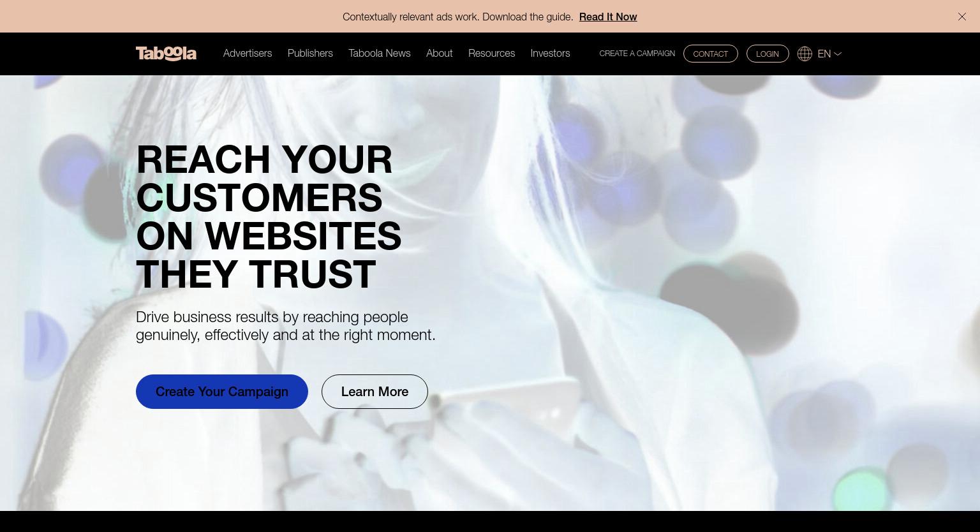Follow the Read It Now link
980x532 pixels.
click(608, 17)
